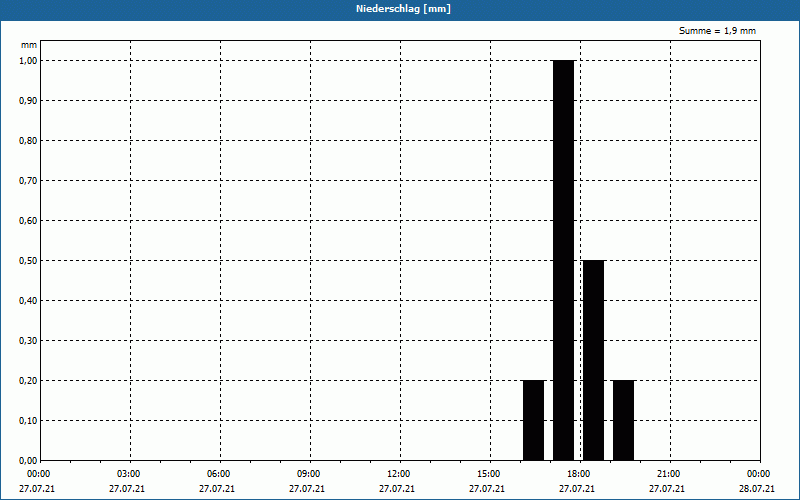Click the '18:00' time label

tap(579, 474)
